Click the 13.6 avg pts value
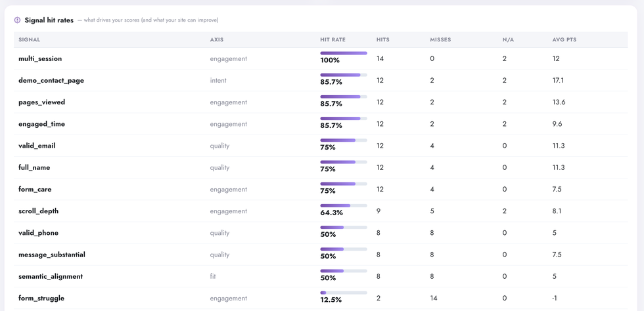 [559, 102]
